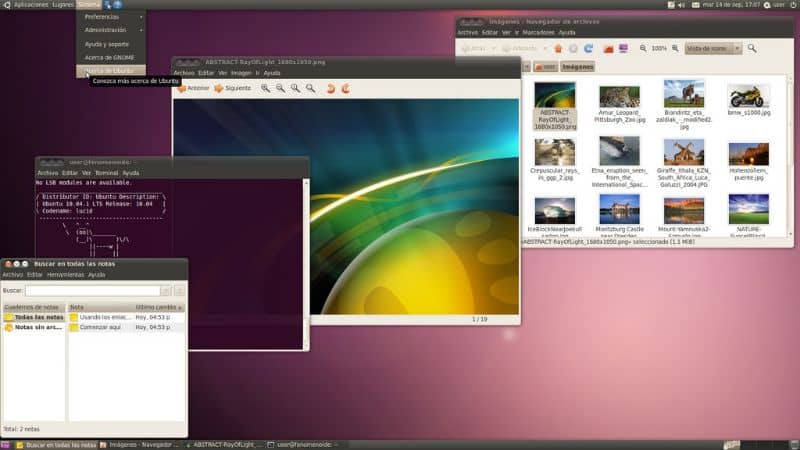This screenshot has height=450, width=800.
Task: Open Imagen menu in image viewer
Action: [x=241, y=73]
